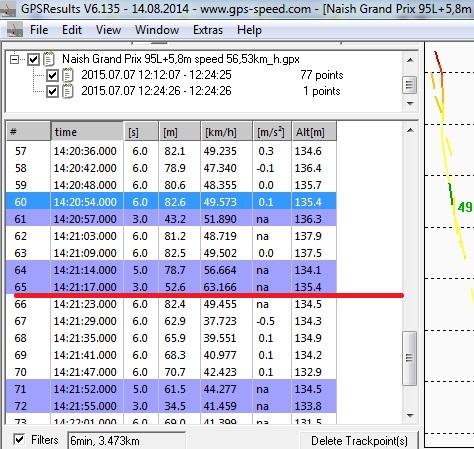Click distance 82.6 in row 60
This screenshot has height=449, width=474.
click(x=175, y=202)
